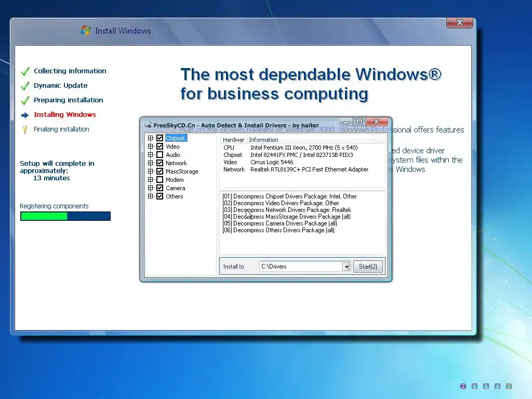Close the Install Windows setup window
This screenshot has width=532, height=399.
459,22
